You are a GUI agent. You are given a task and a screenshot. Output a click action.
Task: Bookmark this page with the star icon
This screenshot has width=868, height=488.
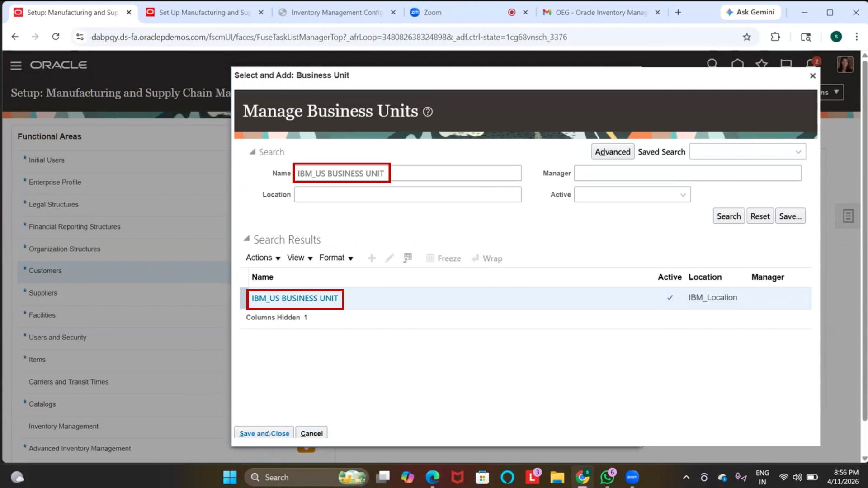(747, 37)
